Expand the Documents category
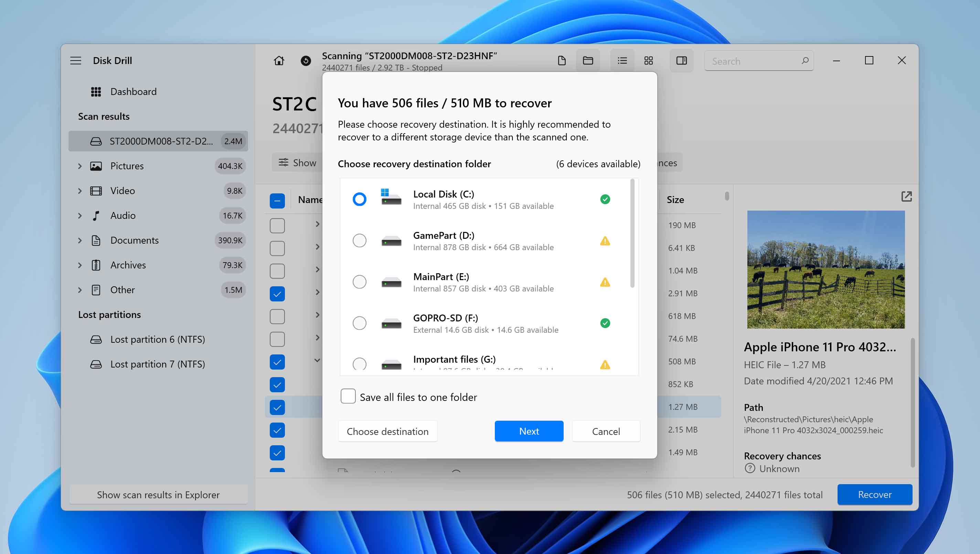Image resolution: width=980 pixels, height=554 pixels. point(80,241)
